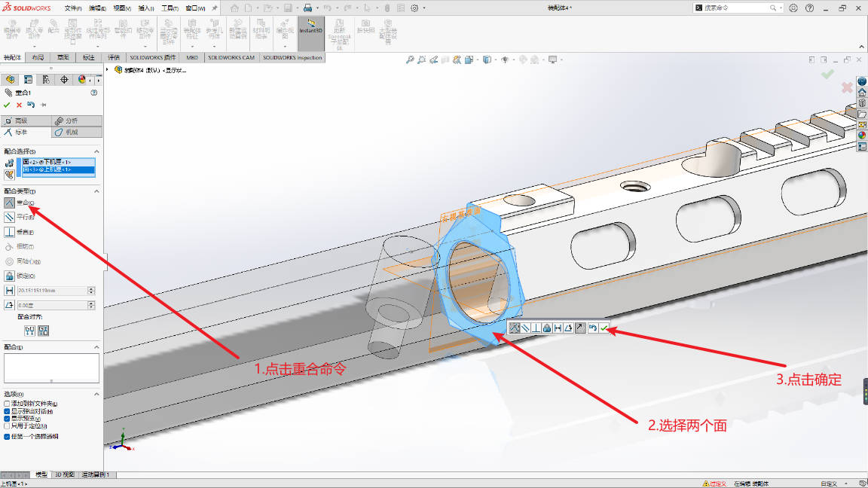Click distance icon on floating mate toolbar
The width and height of the screenshot is (868, 488).
[558, 328]
